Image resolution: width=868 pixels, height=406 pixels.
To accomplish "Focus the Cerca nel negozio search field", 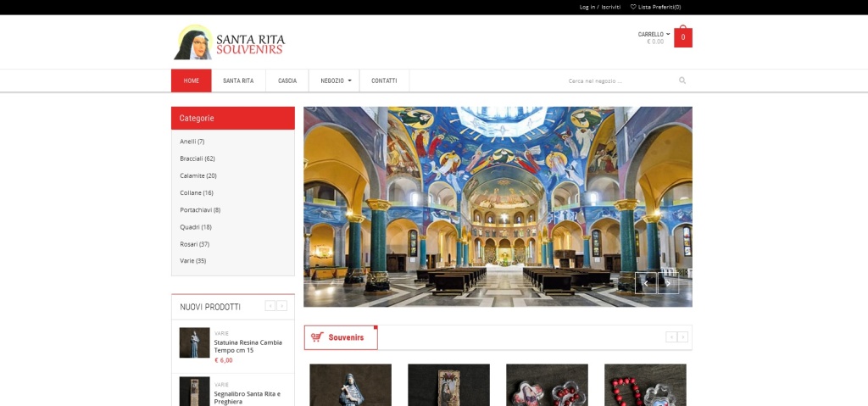I will 620,81.
